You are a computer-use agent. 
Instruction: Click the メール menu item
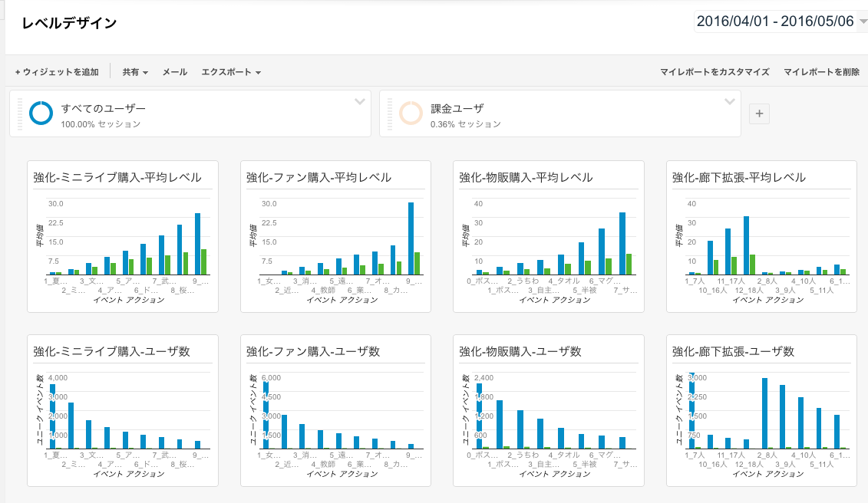click(175, 72)
